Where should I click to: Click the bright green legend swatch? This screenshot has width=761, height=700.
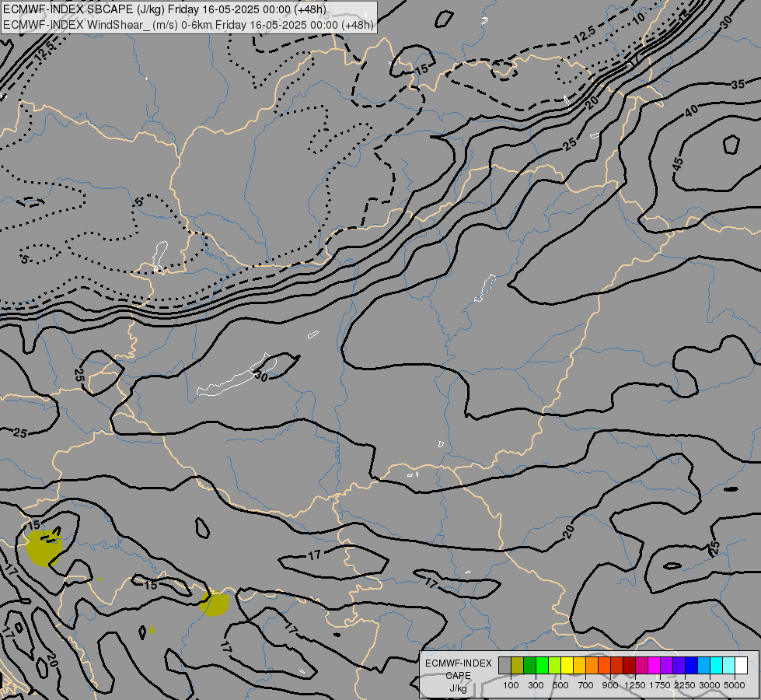coord(542,666)
